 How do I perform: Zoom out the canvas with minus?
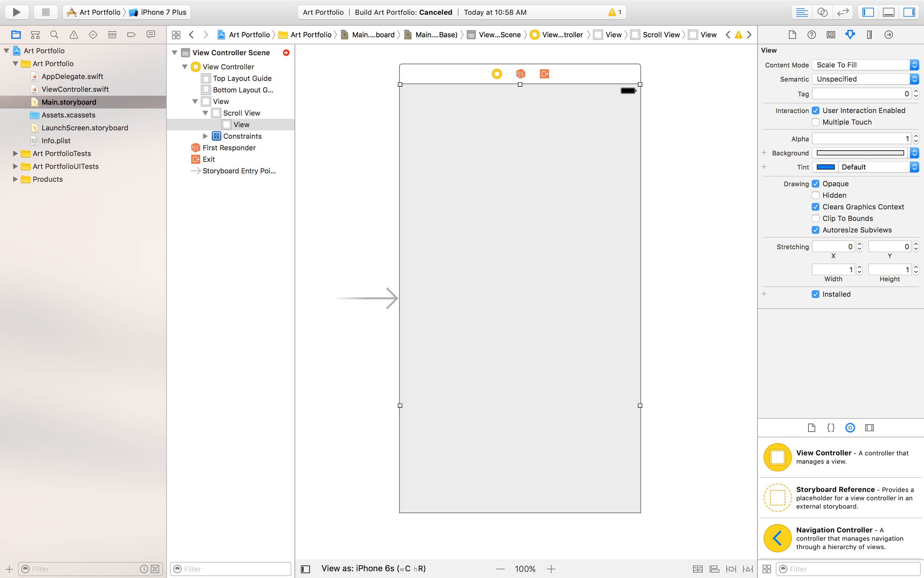click(x=500, y=569)
